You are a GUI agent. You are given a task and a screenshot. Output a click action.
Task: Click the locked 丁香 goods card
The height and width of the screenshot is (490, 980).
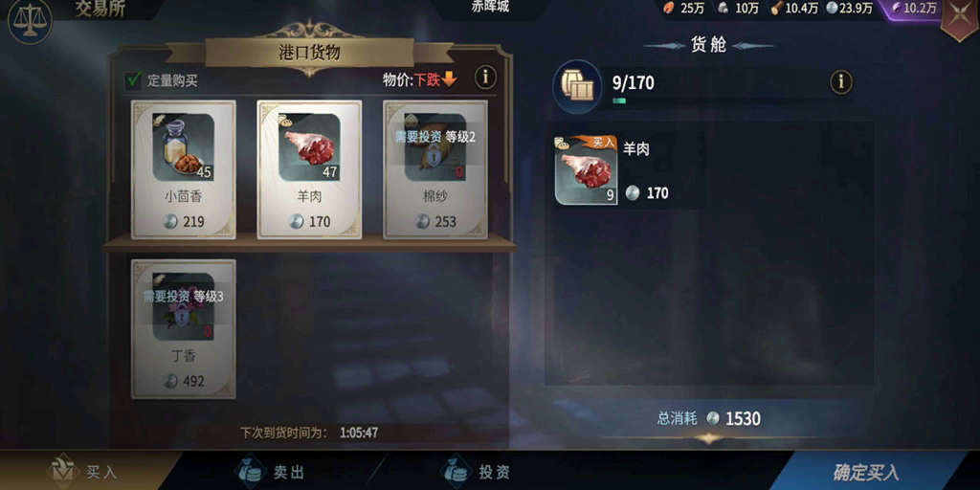click(x=183, y=329)
